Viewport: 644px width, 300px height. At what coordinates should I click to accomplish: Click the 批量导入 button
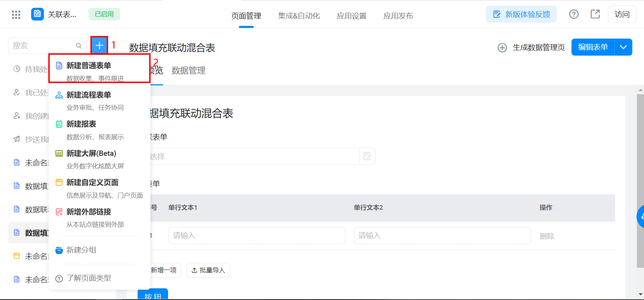point(208,270)
